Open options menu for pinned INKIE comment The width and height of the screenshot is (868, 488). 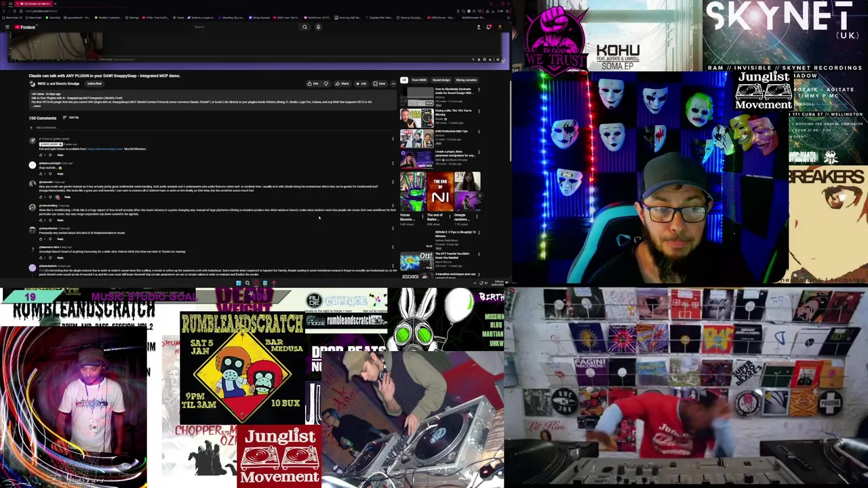(393, 139)
